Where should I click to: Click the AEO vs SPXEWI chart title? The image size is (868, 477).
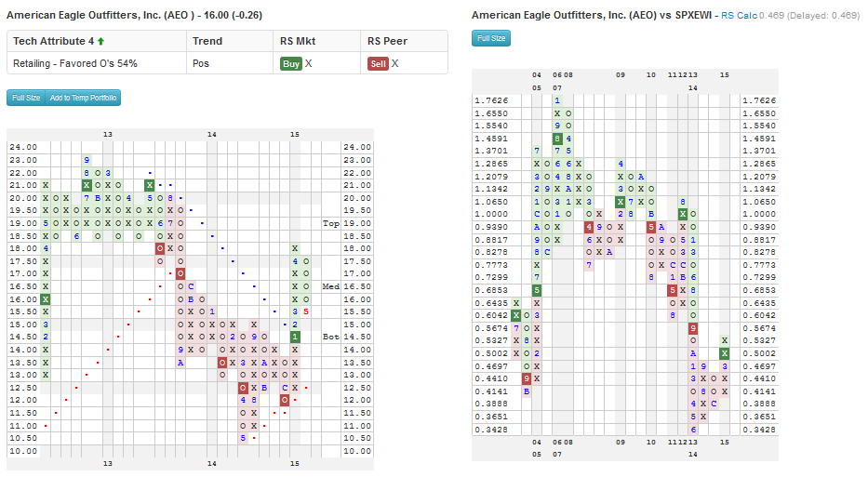(x=592, y=15)
